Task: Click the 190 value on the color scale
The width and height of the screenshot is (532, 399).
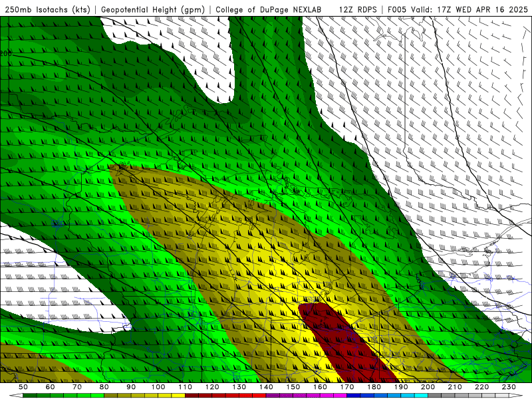Action: [x=401, y=387]
